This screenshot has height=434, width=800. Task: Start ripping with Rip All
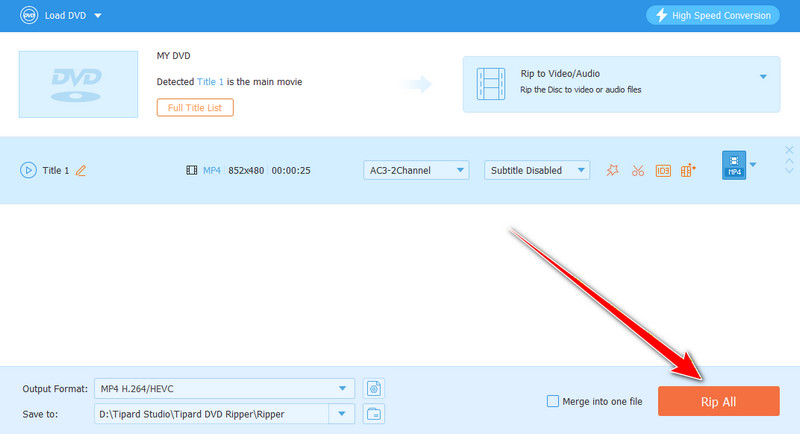(x=718, y=401)
